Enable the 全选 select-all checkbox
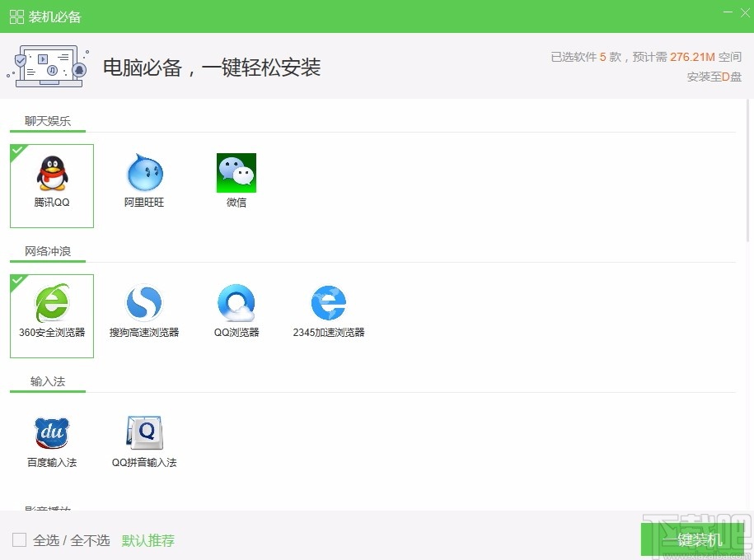This screenshot has height=560, width=754. pos(21,539)
